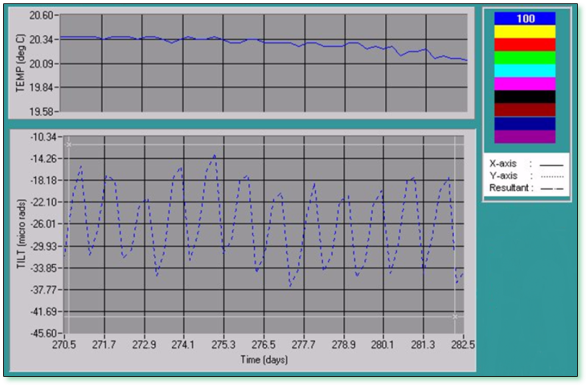The image size is (588, 387).
Task: Grab the top-left cursor marker on tilt chart
Action: tap(68, 145)
